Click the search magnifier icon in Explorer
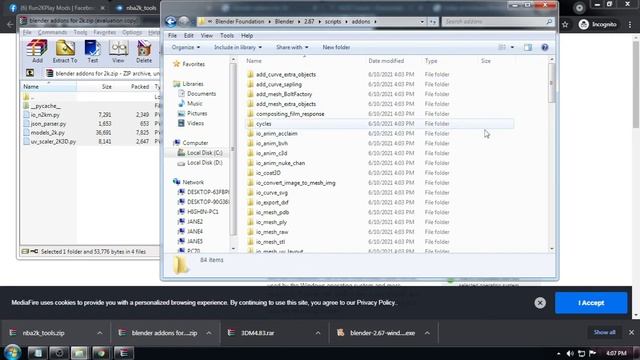Viewport: 640px width, 360px height. 549,21
